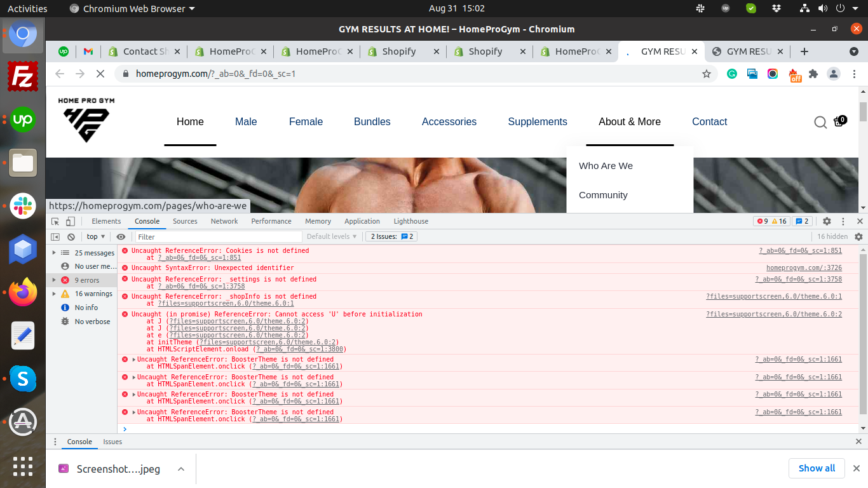The height and width of the screenshot is (488, 868).
Task: Switch to the Issues drawer tab
Action: click(x=112, y=442)
